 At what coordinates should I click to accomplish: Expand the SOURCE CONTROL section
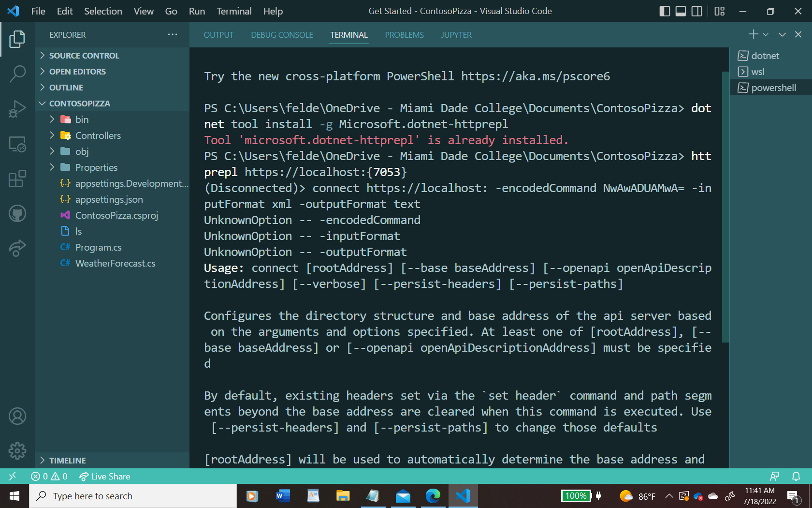click(112, 56)
